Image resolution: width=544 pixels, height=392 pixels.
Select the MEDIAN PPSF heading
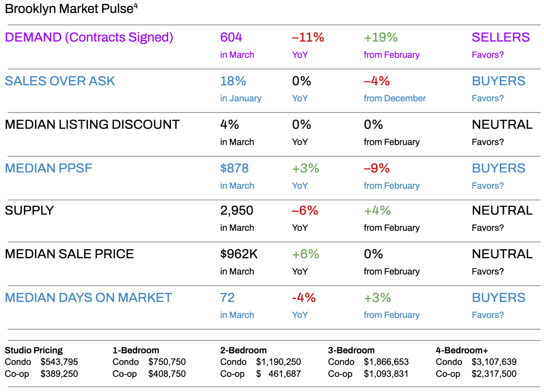tap(48, 168)
